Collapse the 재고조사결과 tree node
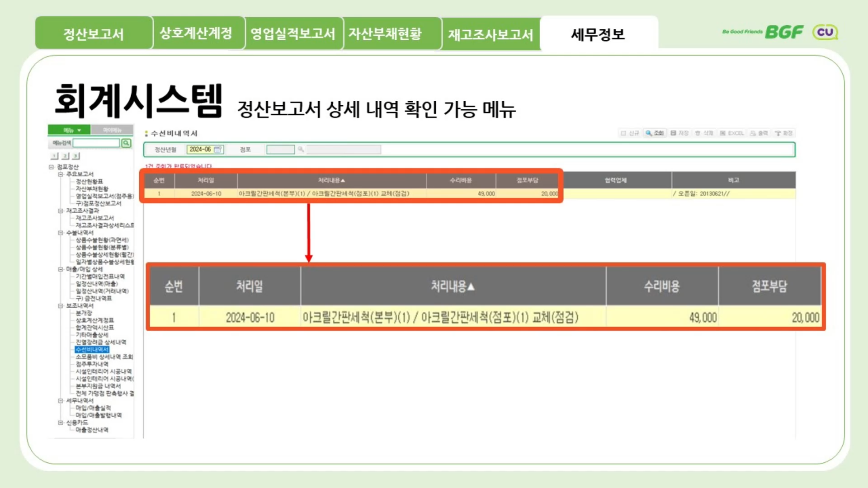The width and height of the screenshot is (868, 488). pyautogui.click(x=60, y=211)
